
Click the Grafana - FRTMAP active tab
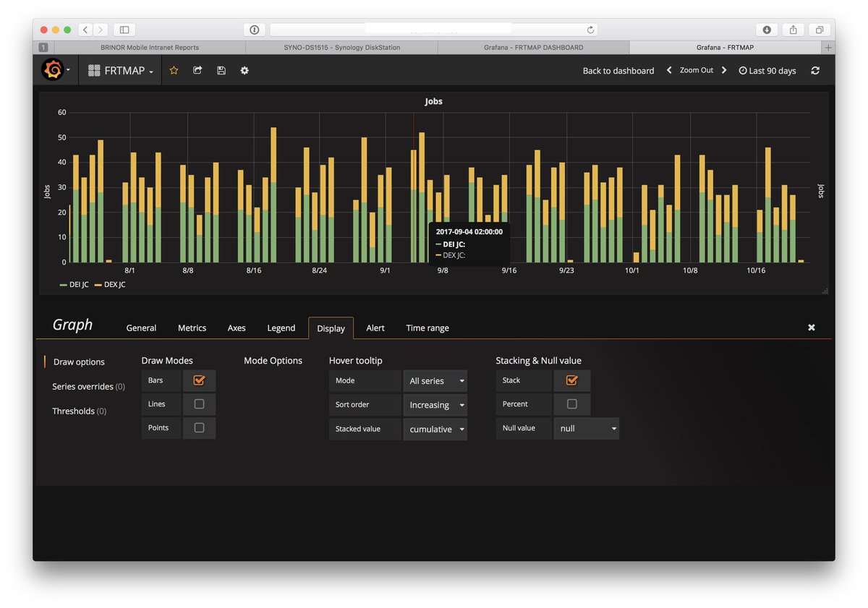tap(726, 47)
